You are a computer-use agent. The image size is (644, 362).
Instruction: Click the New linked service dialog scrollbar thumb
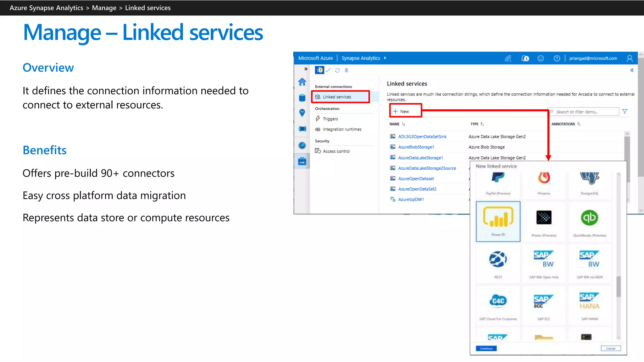tap(619, 286)
